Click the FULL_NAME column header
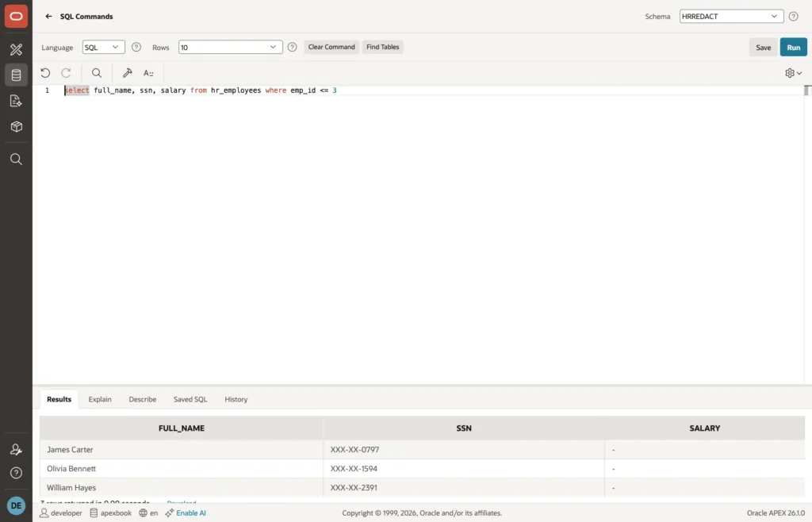 pyautogui.click(x=182, y=428)
